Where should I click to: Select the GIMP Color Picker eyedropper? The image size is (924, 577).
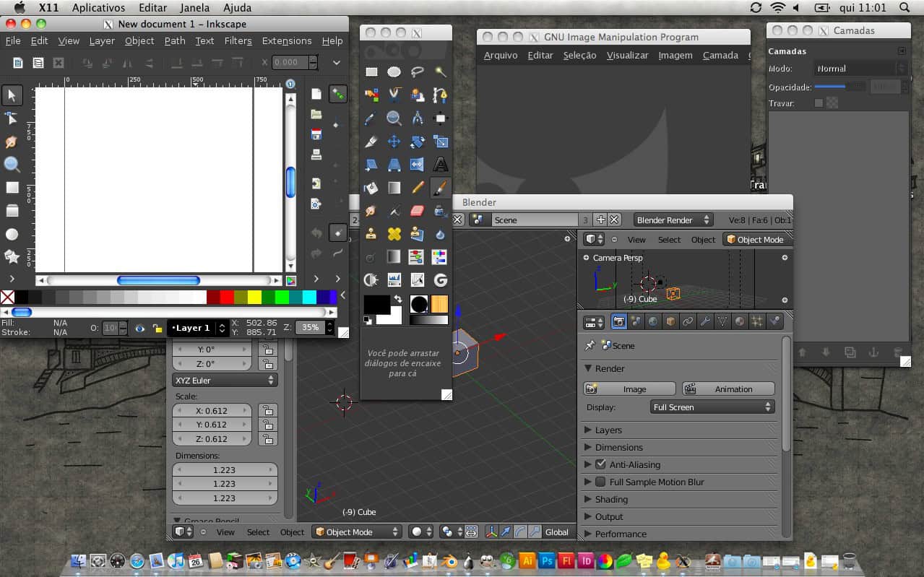tap(371, 118)
